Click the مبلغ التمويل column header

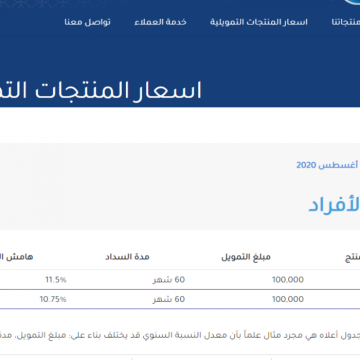[246, 257]
